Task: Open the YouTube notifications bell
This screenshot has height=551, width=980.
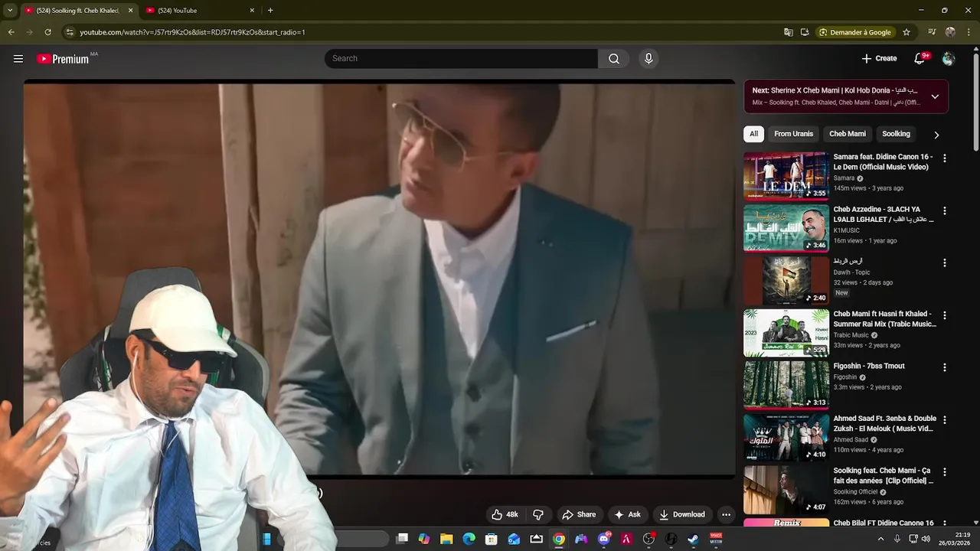Action: (x=920, y=59)
